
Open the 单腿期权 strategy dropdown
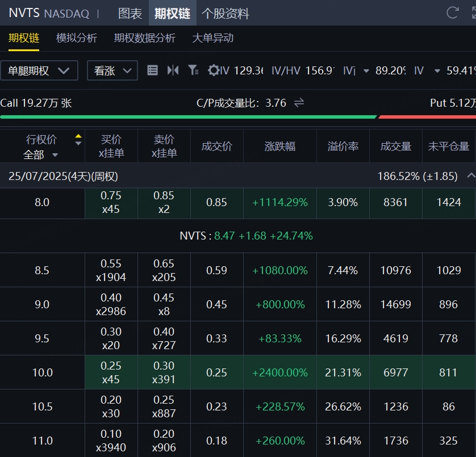pyautogui.click(x=39, y=70)
